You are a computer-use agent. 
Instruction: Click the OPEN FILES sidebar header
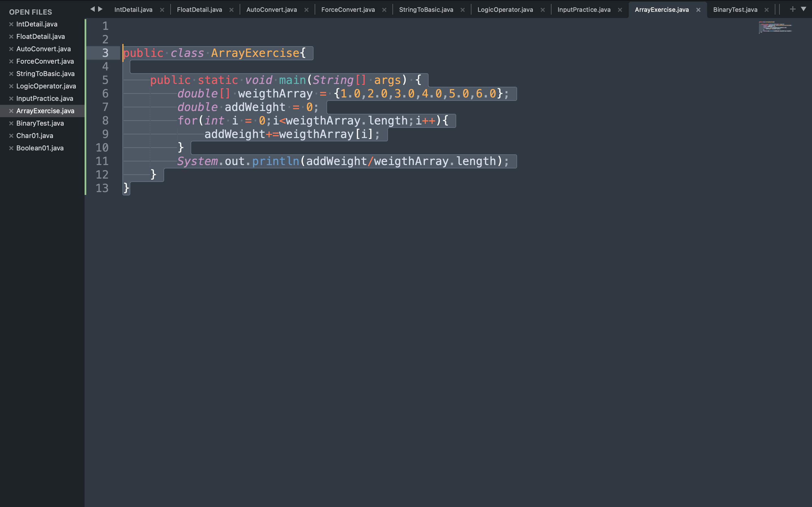pos(30,12)
